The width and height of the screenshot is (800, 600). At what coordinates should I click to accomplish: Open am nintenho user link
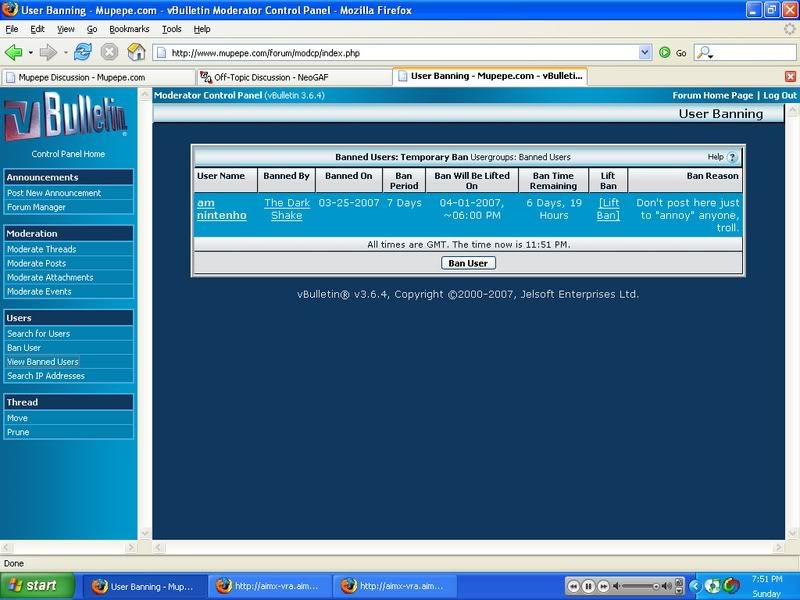[x=221, y=209]
